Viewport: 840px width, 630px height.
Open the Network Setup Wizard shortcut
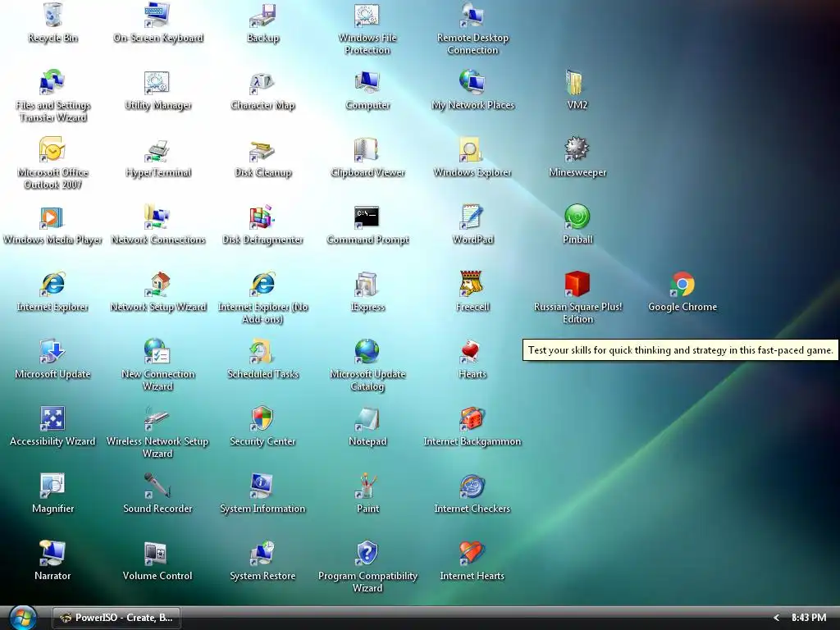(157, 283)
